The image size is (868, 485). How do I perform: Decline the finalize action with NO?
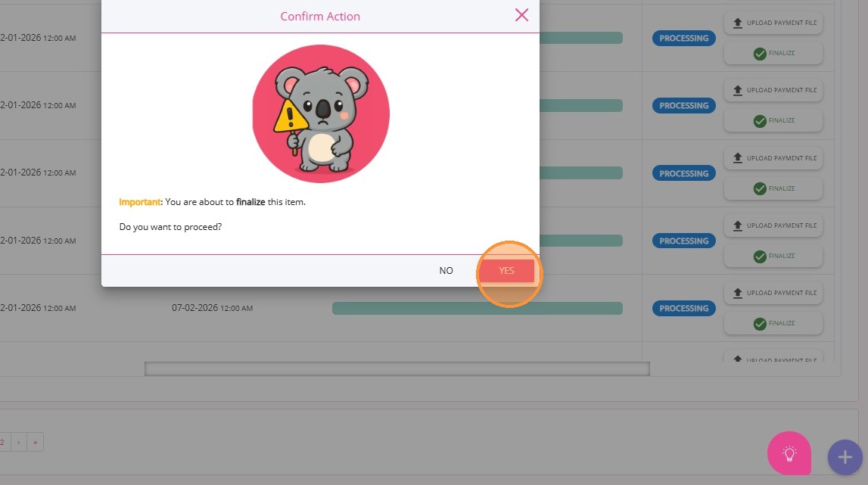(446, 271)
